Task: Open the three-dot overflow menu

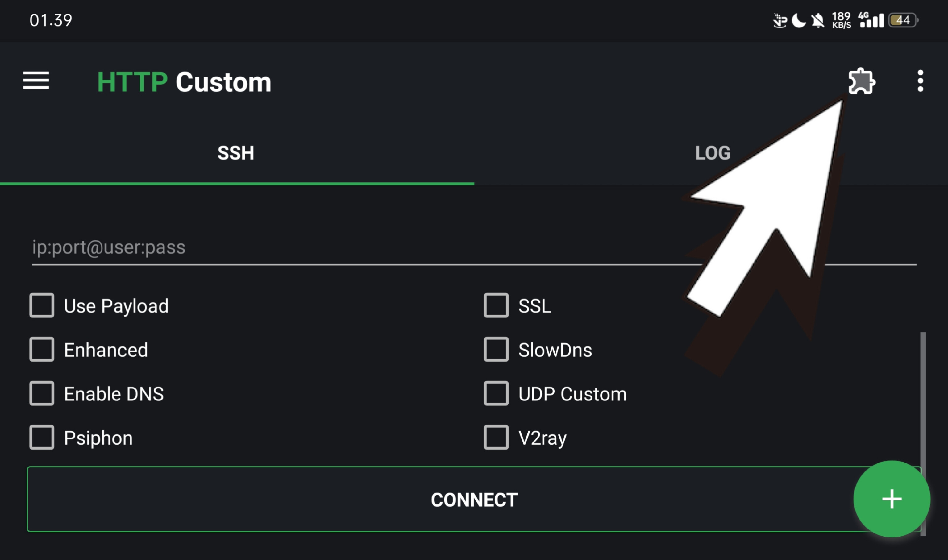Action: pyautogui.click(x=921, y=81)
